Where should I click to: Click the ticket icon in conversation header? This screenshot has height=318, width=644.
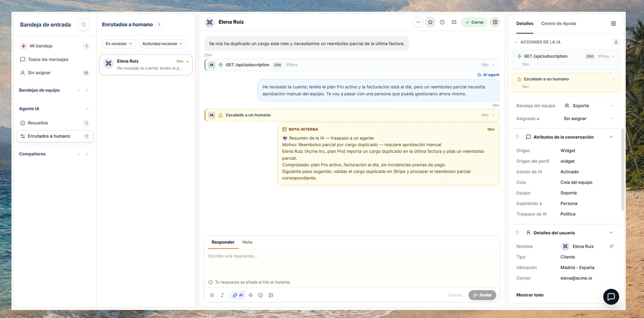454,22
